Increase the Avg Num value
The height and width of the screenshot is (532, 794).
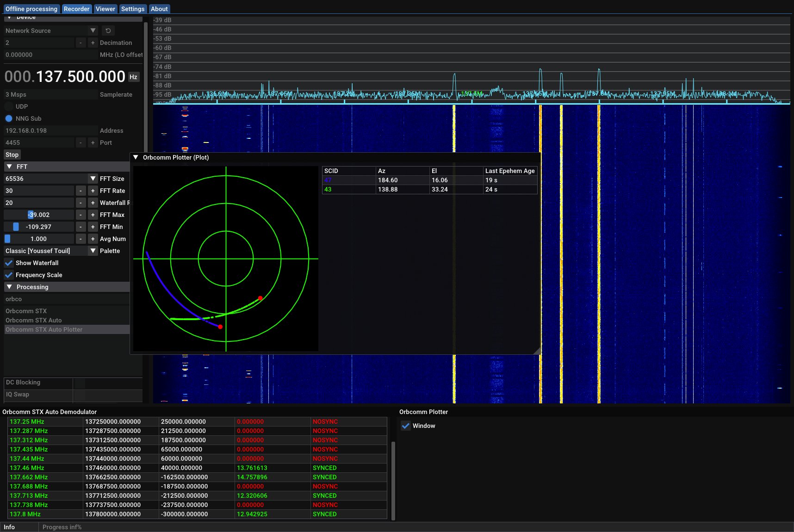[x=93, y=239]
